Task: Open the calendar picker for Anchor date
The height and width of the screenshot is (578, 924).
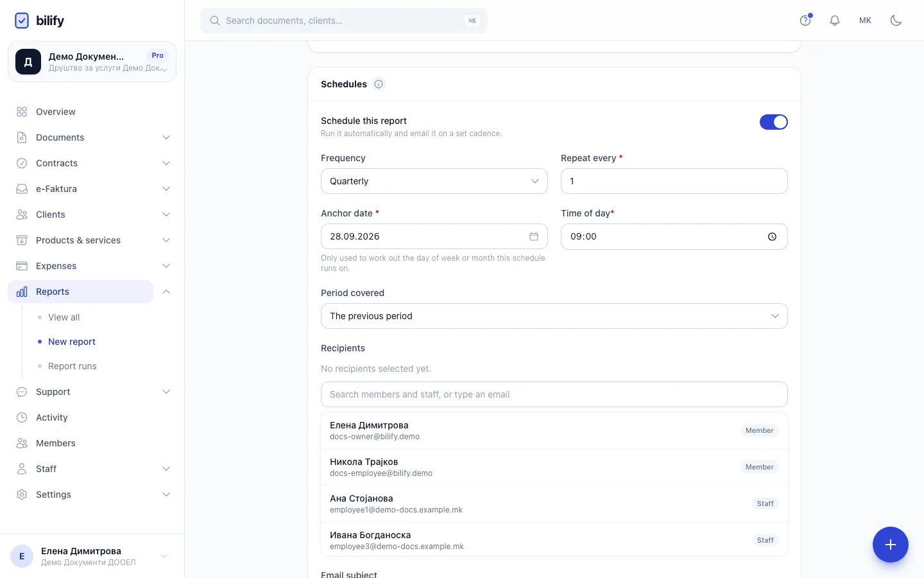Action: (x=534, y=236)
